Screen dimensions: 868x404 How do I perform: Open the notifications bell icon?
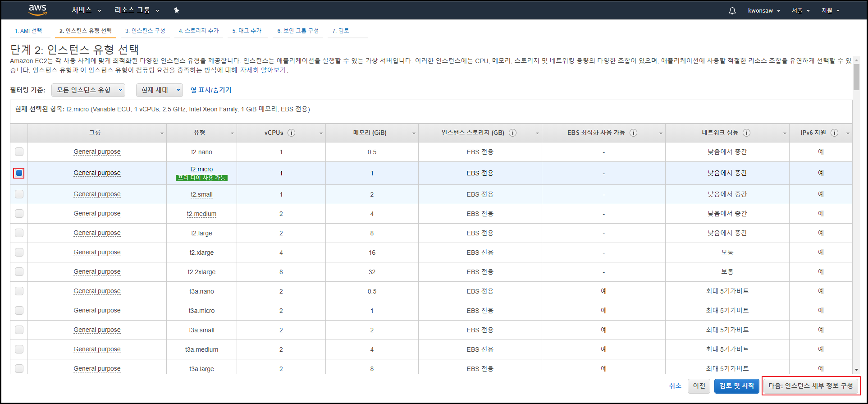(x=732, y=10)
